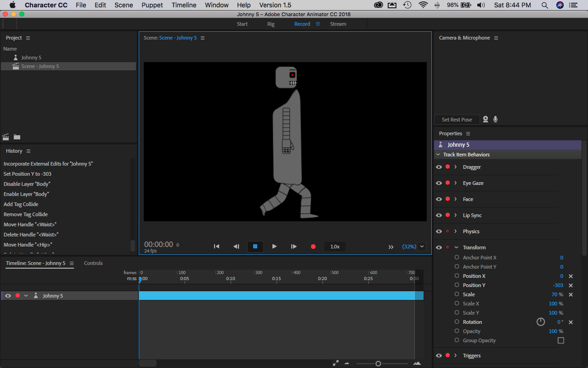Image resolution: width=588 pixels, height=368 pixels.
Task: Toggle the camera input icon
Action: click(486, 119)
